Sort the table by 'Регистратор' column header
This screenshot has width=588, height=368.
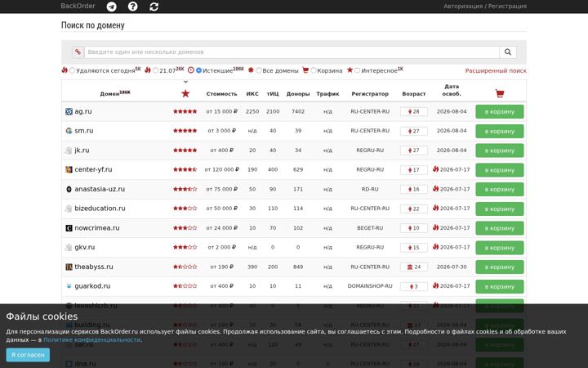point(370,94)
